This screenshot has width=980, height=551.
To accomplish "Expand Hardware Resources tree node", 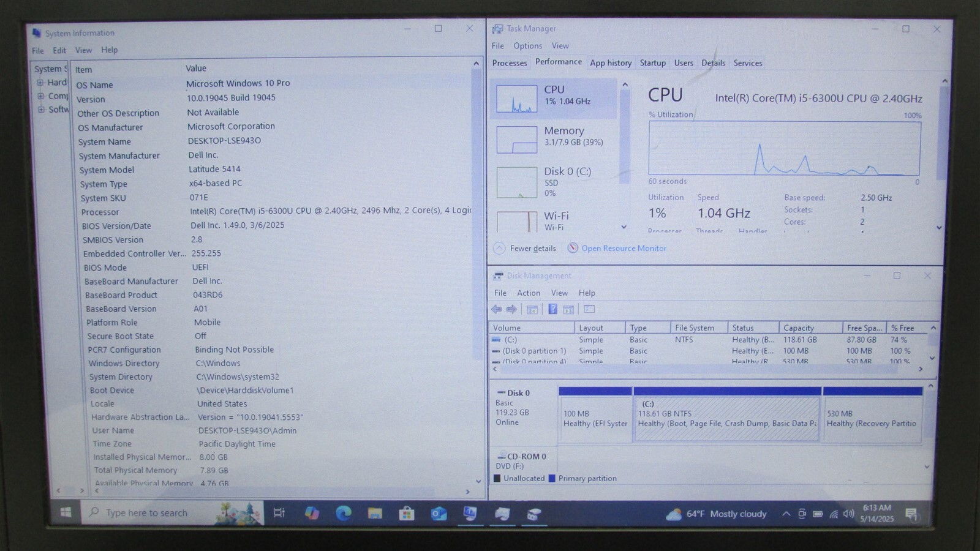I will pos(40,82).
